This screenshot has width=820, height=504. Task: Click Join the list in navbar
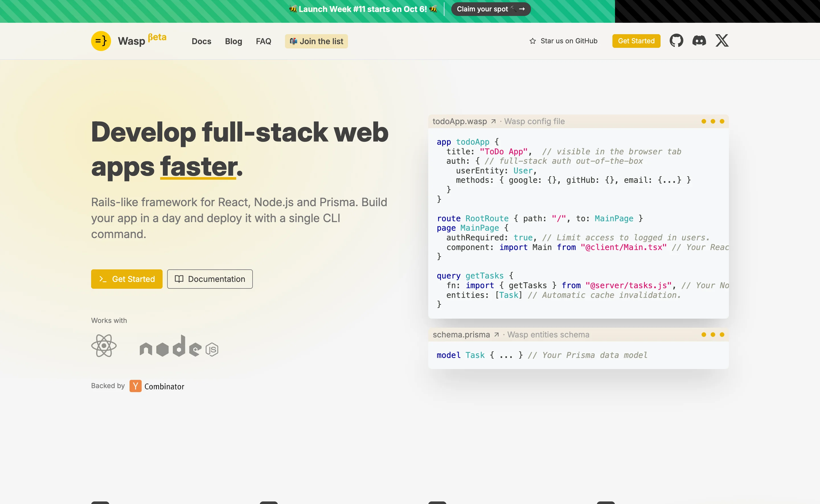click(x=316, y=41)
